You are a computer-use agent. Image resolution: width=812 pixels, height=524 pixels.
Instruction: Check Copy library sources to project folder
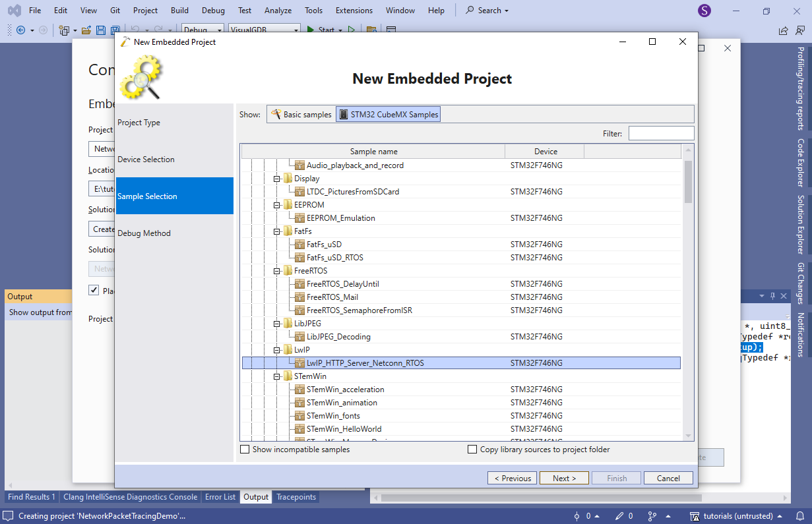(x=472, y=450)
